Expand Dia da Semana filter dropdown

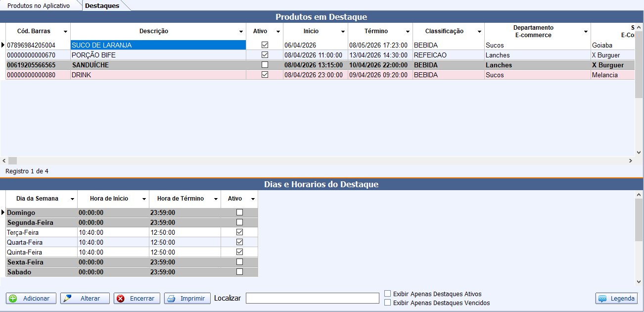(72, 199)
